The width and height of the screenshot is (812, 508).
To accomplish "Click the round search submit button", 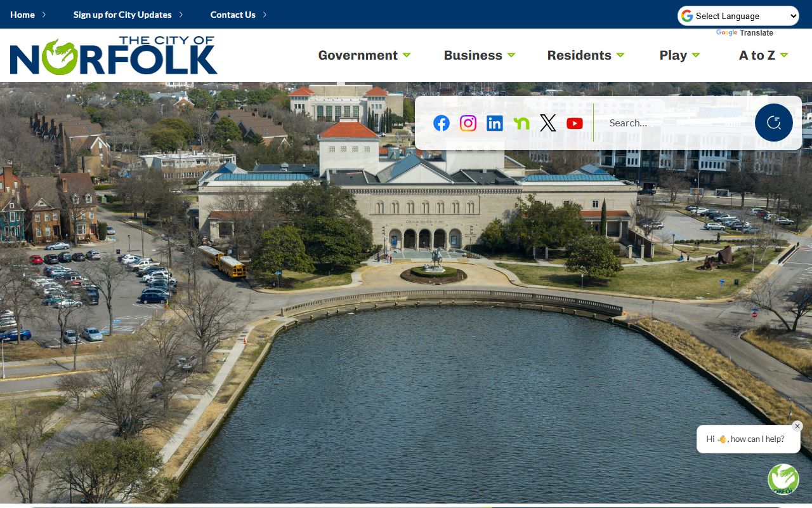I will pyautogui.click(x=774, y=123).
